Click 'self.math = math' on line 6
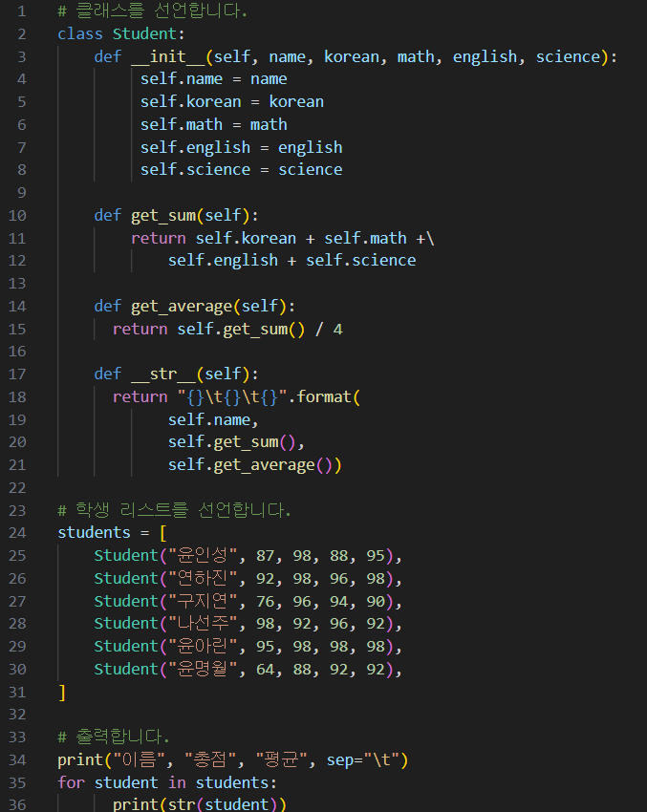 [x=213, y=124]
